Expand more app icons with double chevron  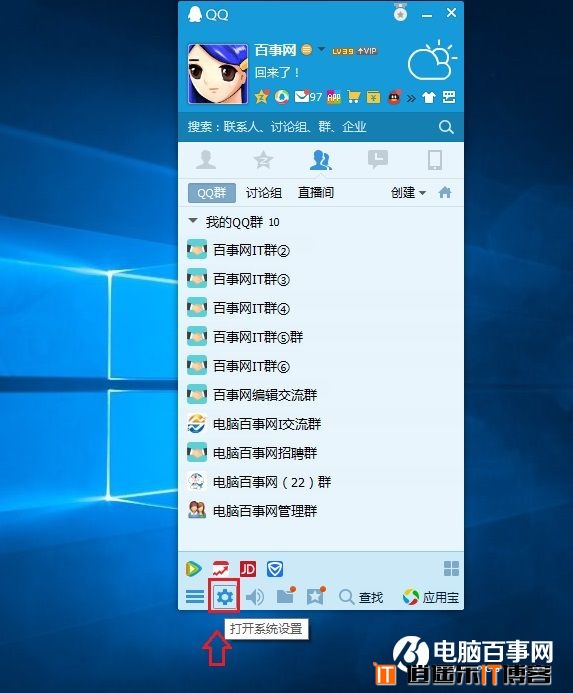point(411,98)
